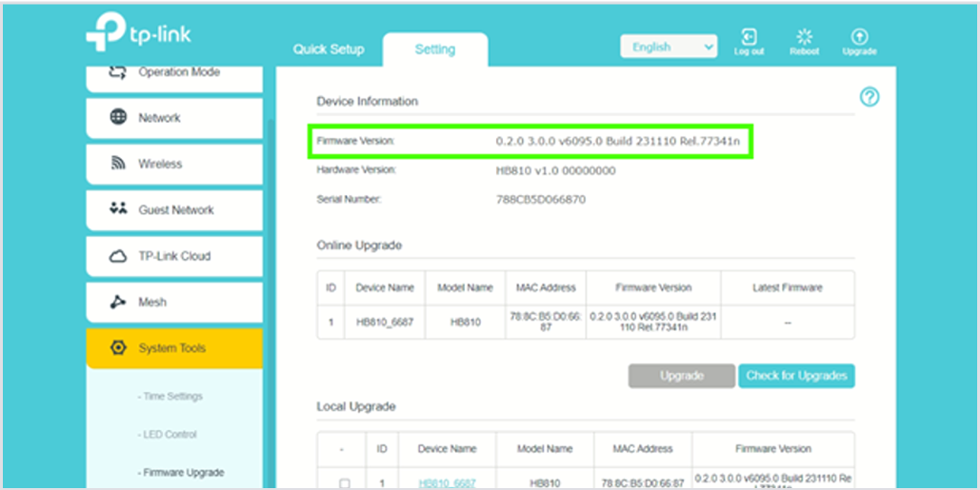Switch to the Quick Setup tab

329,49
